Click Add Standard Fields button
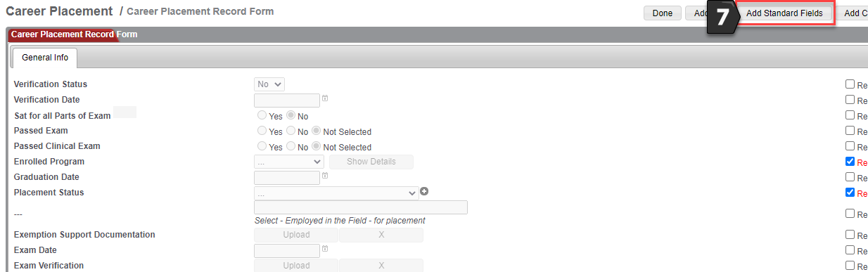Image resolution: width=868 pixels, height=272 pixels. 784,13
